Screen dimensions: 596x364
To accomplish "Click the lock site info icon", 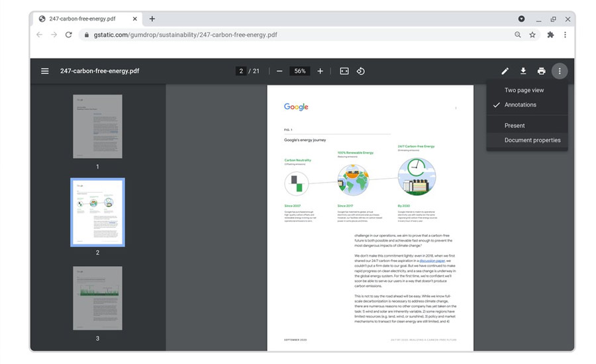I will 87,34.
